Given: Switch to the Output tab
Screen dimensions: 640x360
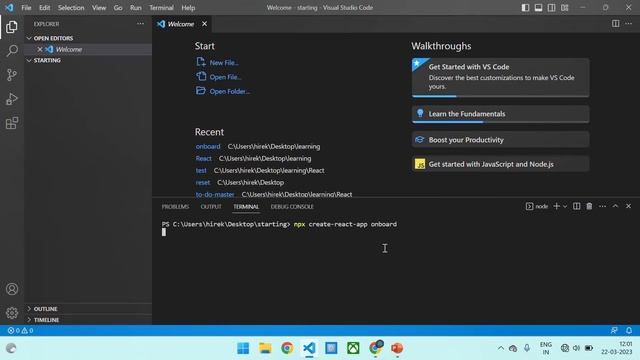Looking at the screenshot, I should click(211, 207).
